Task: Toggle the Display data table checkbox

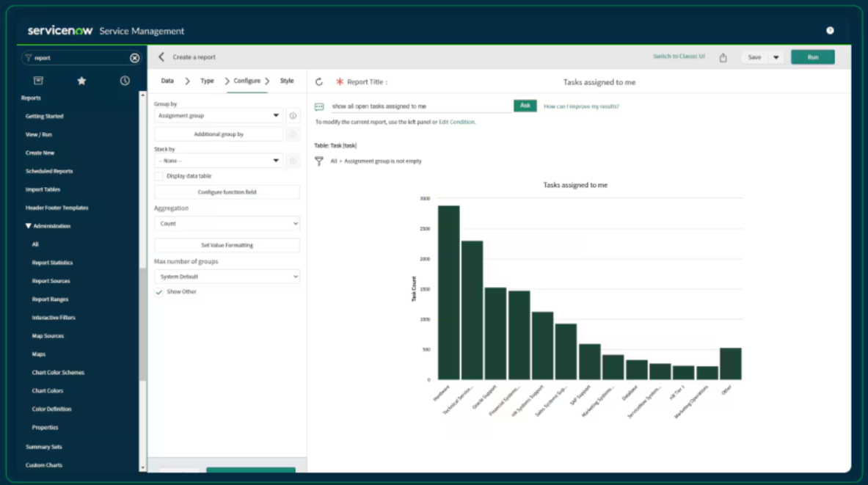Action: point(159,176)
